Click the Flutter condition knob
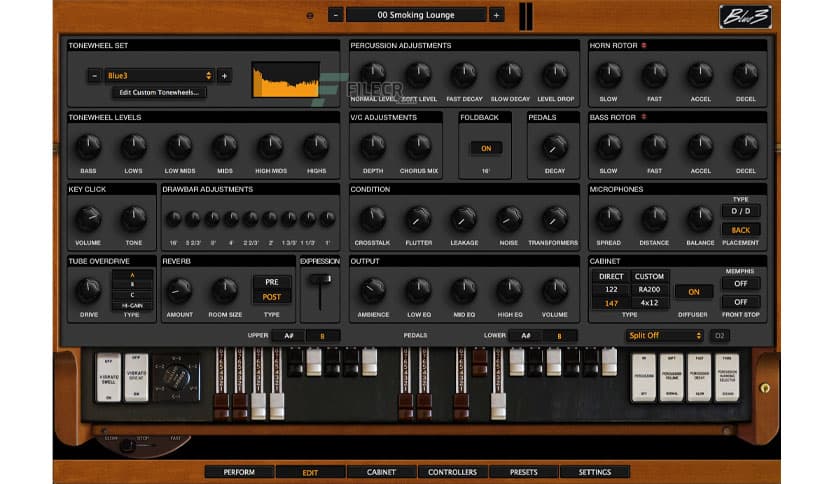Viewport: 836px width, 484px height. tap(419, 219)
